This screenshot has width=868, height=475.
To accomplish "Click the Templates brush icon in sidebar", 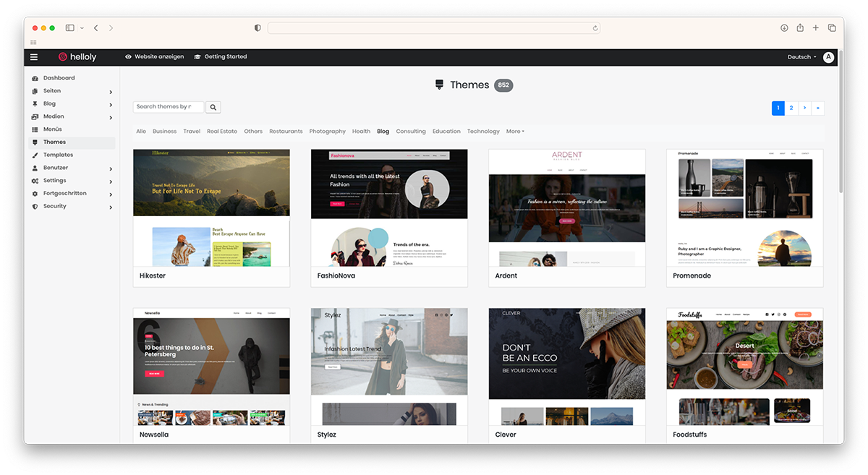I will pyautogui.click(x=35, y=155).
